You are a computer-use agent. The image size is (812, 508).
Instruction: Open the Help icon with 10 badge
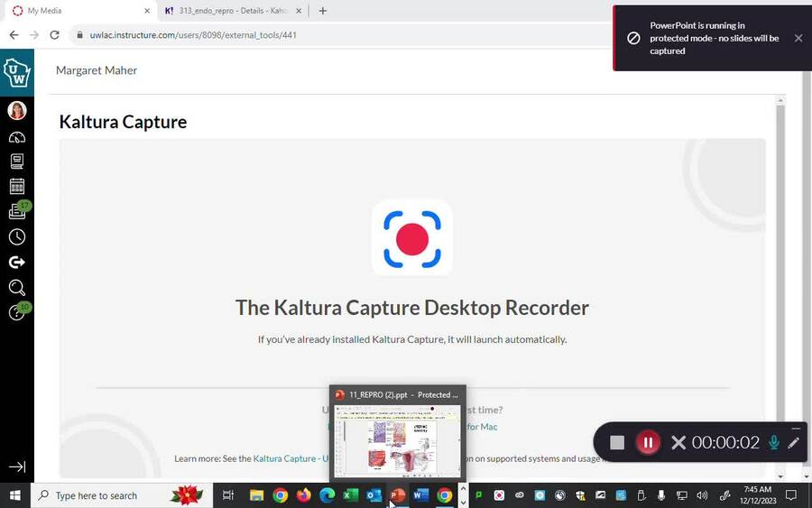[18, 311]
